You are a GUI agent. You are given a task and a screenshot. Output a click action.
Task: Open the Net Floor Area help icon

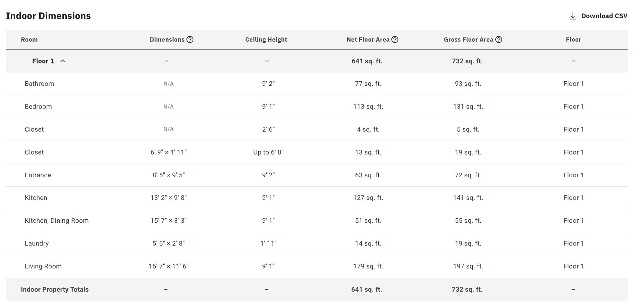tap(395, 40)
